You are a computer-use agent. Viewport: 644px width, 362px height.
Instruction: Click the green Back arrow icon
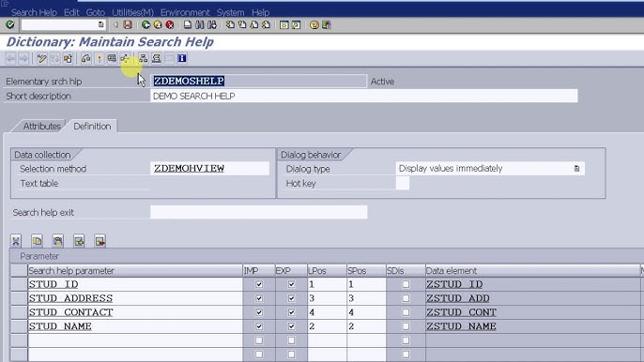[x=146, y=25]
